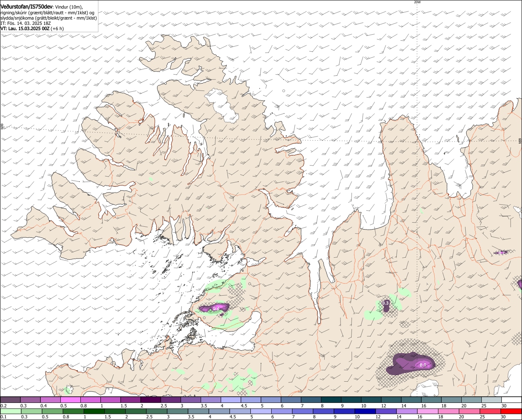Viewport: 522px width, 420px height.
Task: Select the 'VT: Lau. 15.03.2025 00Z (+6 h)' line
Action: click(x=32, y=29)
